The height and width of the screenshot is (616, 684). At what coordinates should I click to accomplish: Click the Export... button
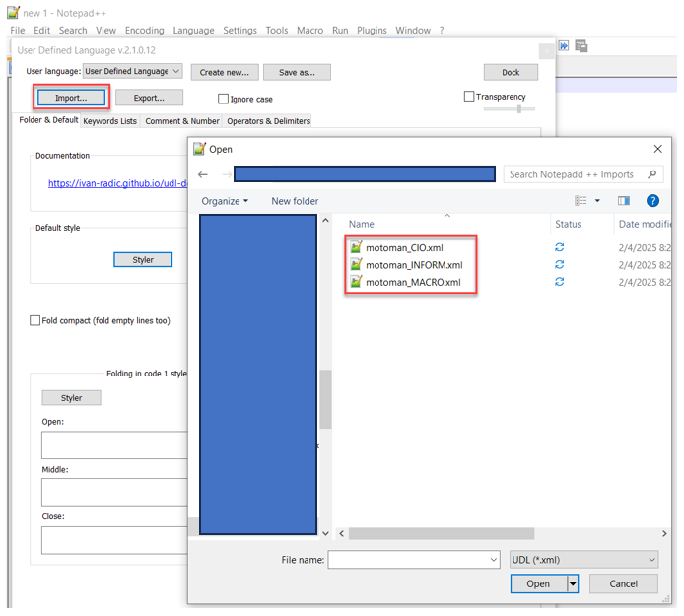[x=149, y=98]
